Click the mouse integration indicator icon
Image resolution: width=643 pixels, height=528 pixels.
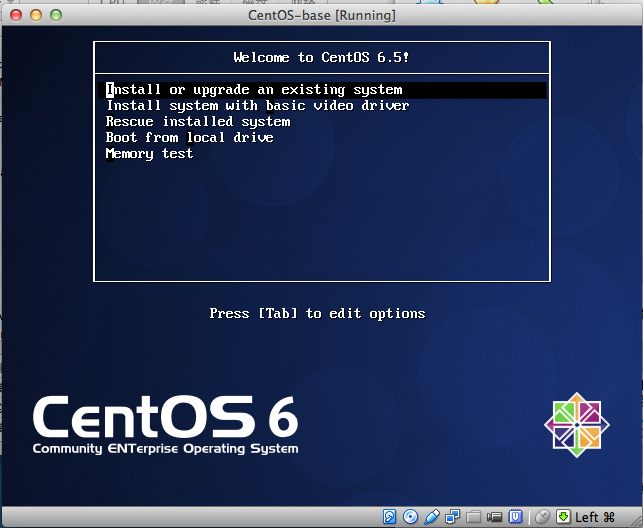pos(543,517)
